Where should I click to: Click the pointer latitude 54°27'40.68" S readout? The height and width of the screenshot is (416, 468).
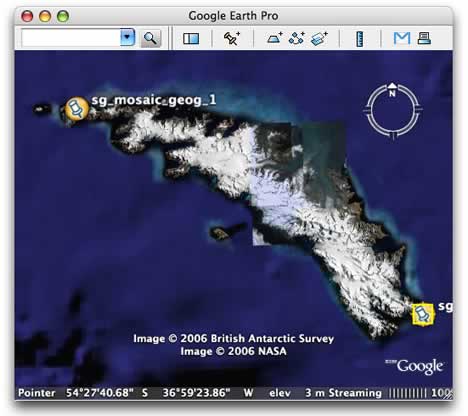(x=107, y=393)
